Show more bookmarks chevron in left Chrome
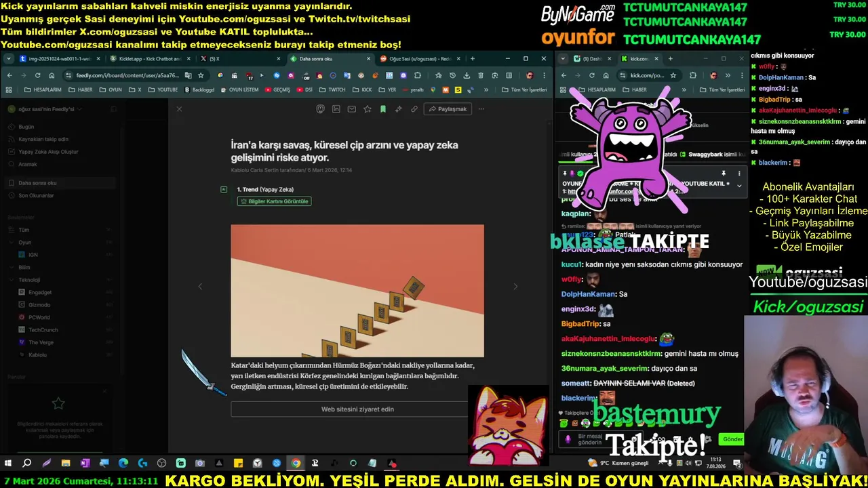Screen dimensions: 868x488 click(487, 89)
